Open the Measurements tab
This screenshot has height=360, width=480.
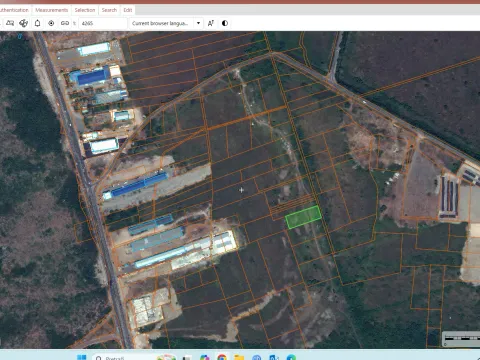[x=52, y=10]
